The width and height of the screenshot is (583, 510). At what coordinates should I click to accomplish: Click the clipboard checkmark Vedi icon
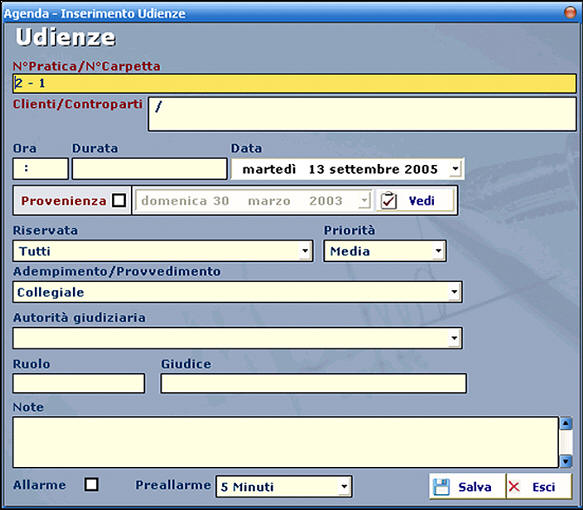(x=389, y=201)
